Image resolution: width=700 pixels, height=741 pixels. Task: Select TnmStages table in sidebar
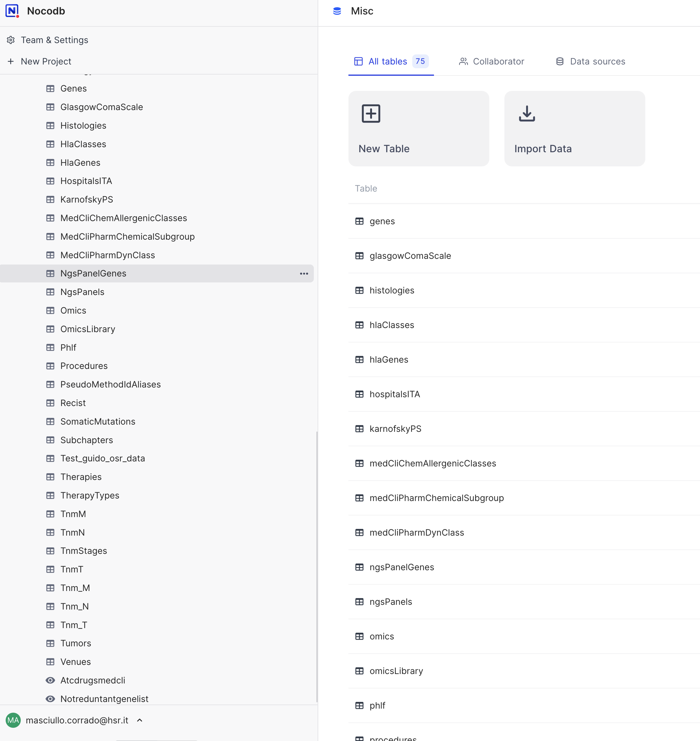click(84, 551)
